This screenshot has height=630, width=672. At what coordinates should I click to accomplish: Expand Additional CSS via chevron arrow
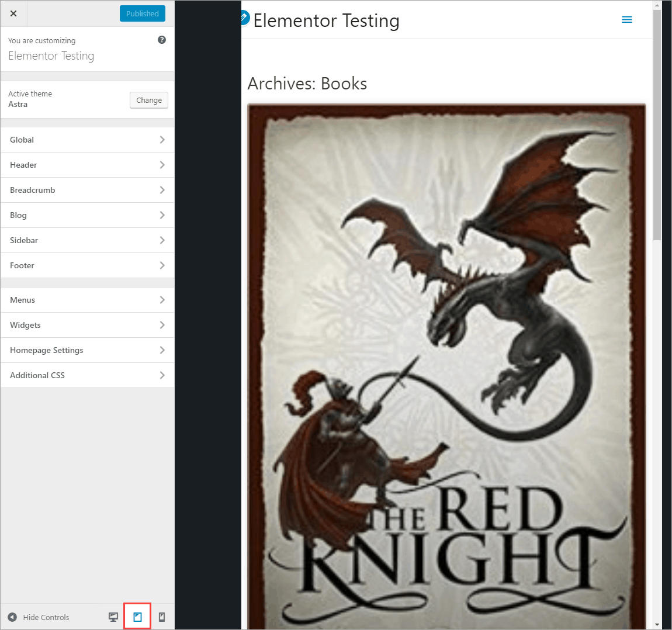(162, 375)
